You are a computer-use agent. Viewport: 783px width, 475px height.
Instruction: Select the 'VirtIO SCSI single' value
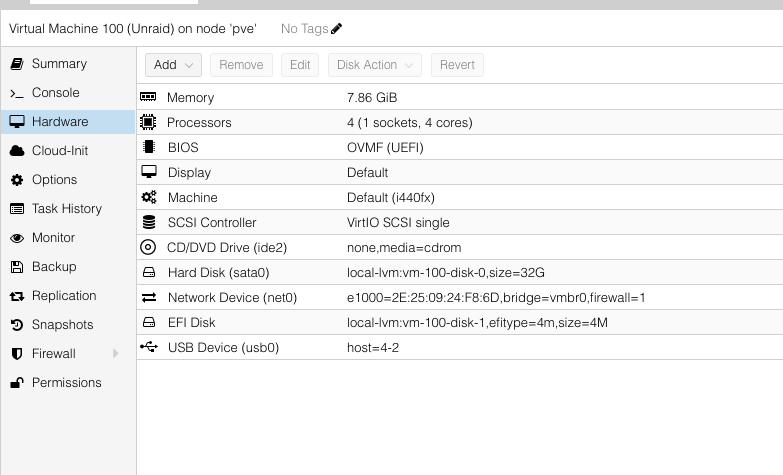pyautogui.click(x=398, y=222)
